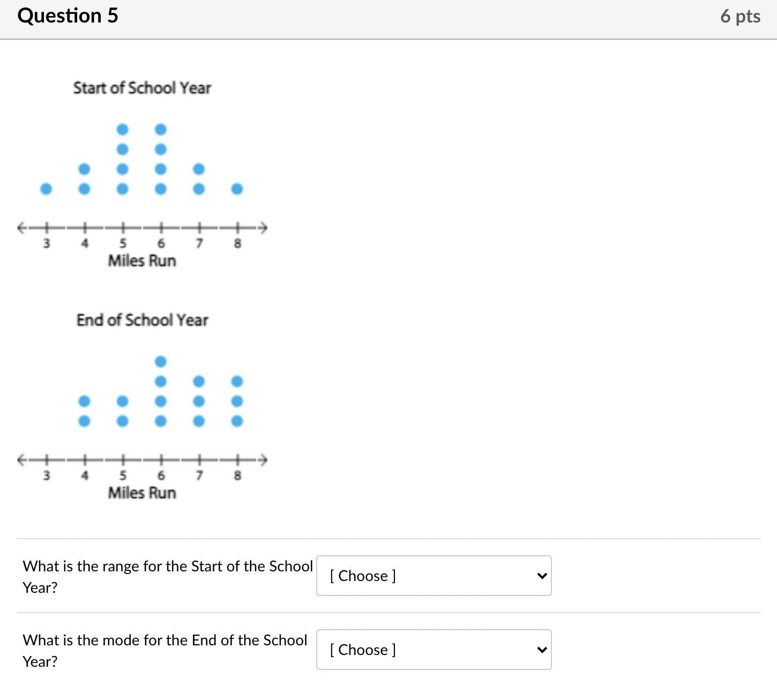
Task: Open the mode dropdown for End of School Year
Action: (x=433, y=650)
